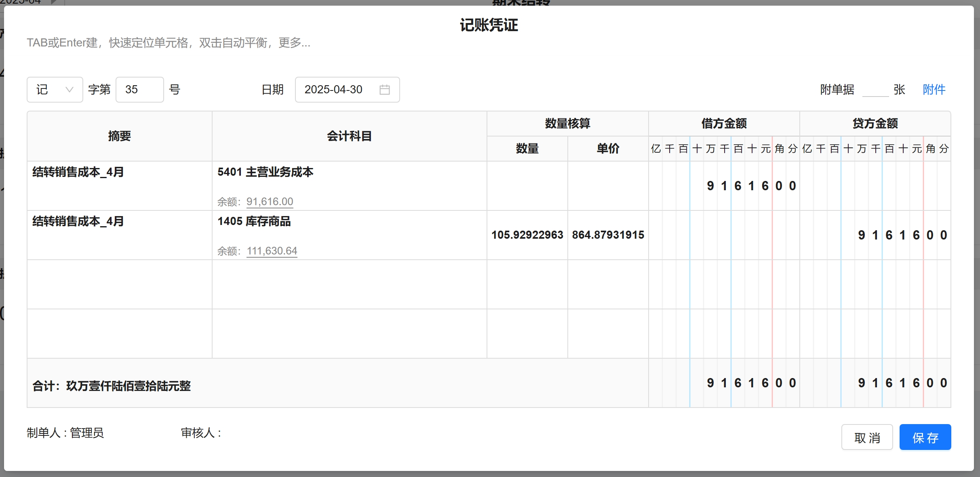
Task: Click unit price cell 864.87931915
Action: 608,235
